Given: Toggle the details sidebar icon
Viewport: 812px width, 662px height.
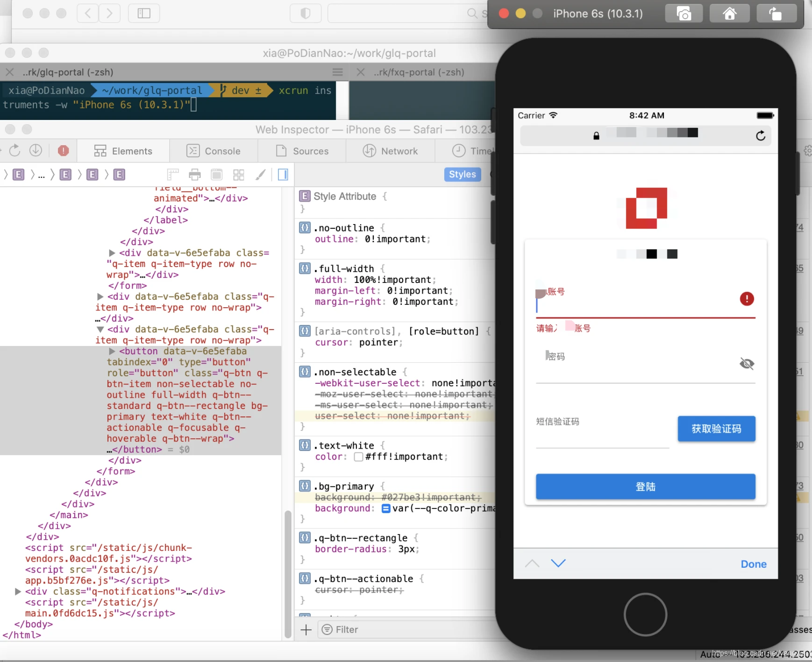Looking at the screenshot, I should 283,175.
